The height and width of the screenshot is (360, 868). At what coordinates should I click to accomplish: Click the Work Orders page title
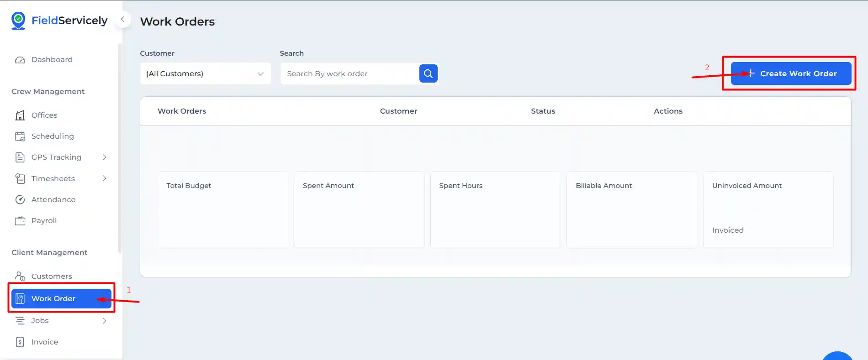click(177, 21)
